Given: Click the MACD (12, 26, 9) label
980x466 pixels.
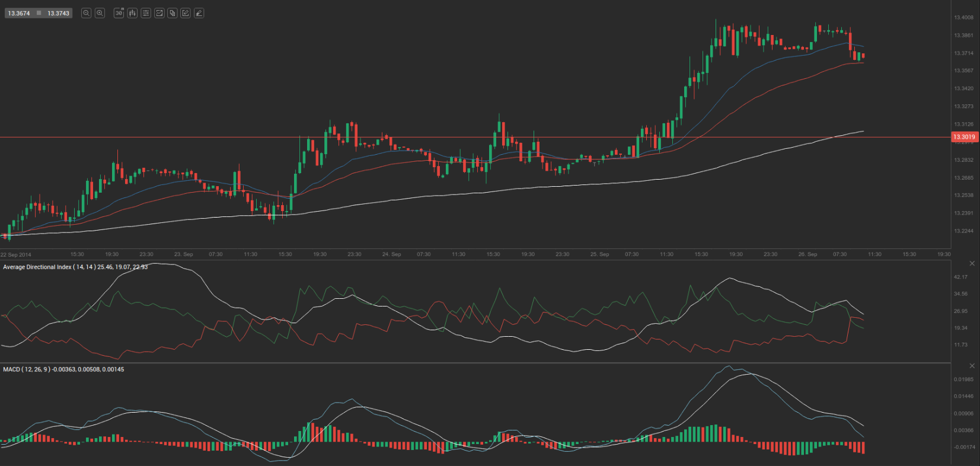Looking at the screenshot, I should tap(26, 369).
